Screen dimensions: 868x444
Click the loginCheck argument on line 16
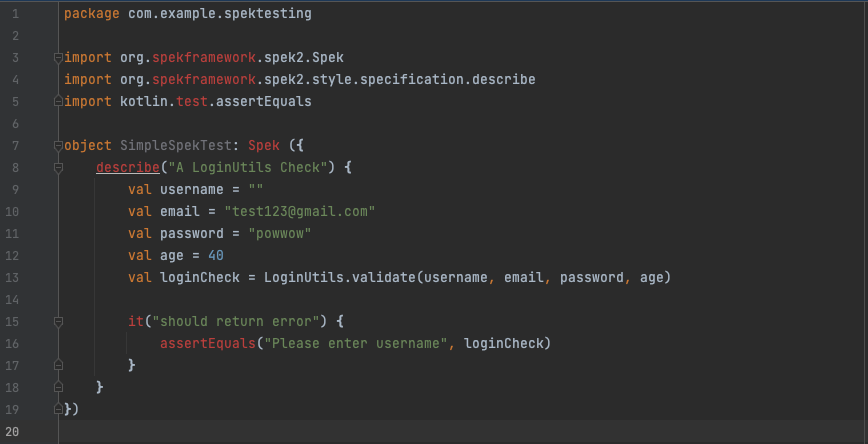pyautogui.click(x=503, y=344)
